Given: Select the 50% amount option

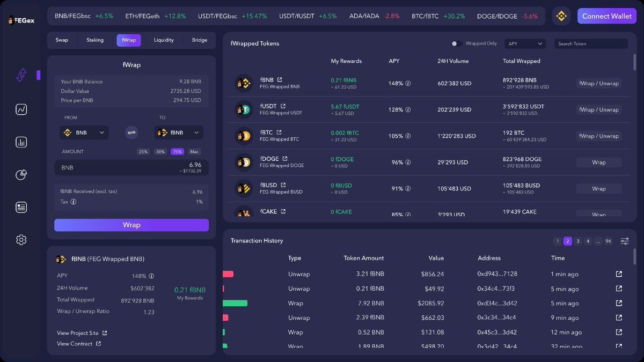Looking at the screenshot, I should pos(160,152).
